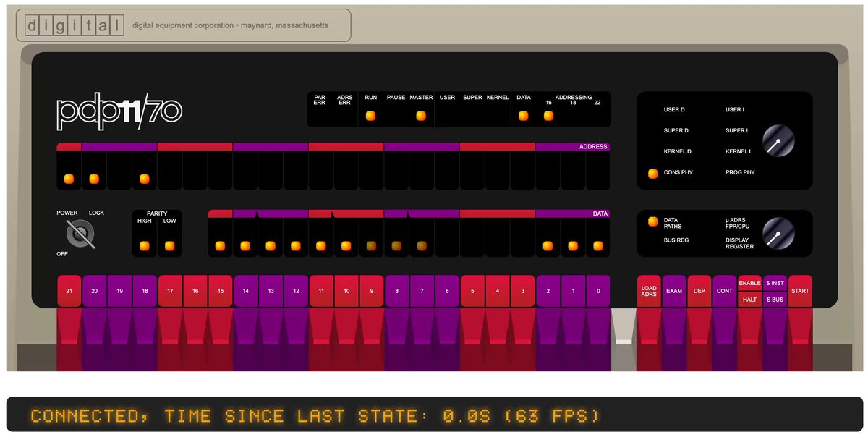Rotate the data display select knob

point(778,233)
